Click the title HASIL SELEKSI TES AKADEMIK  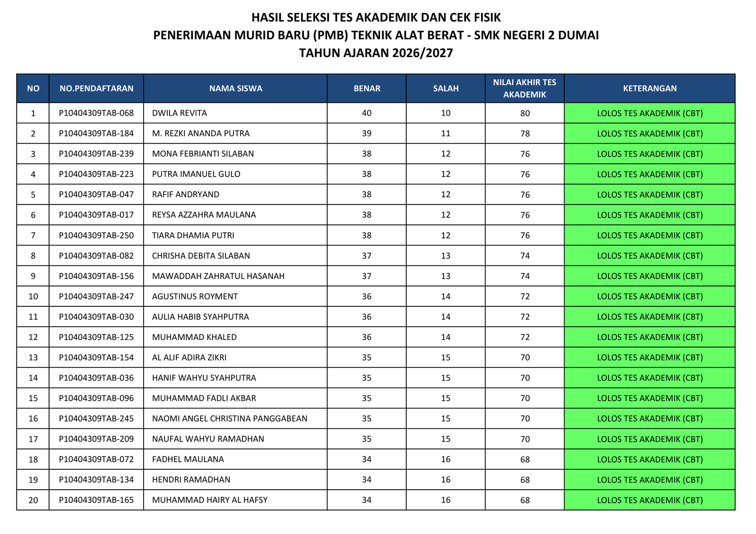click(376, 17)
